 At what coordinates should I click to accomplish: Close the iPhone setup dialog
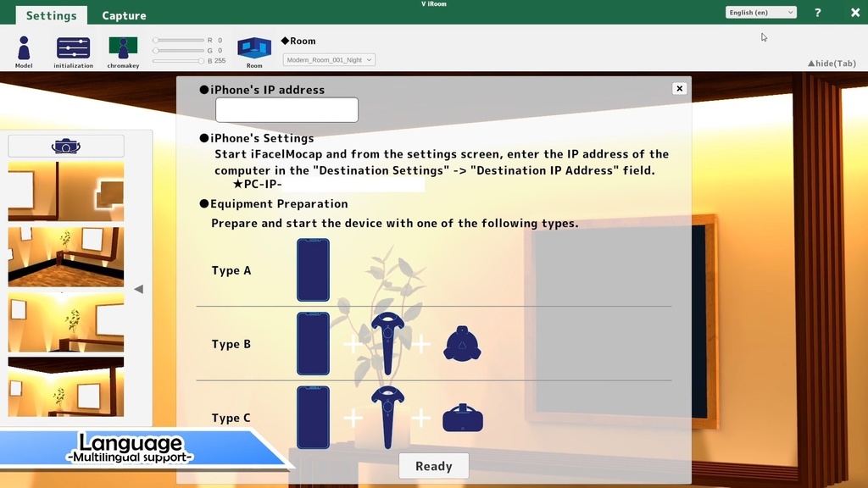click(679, 88)
